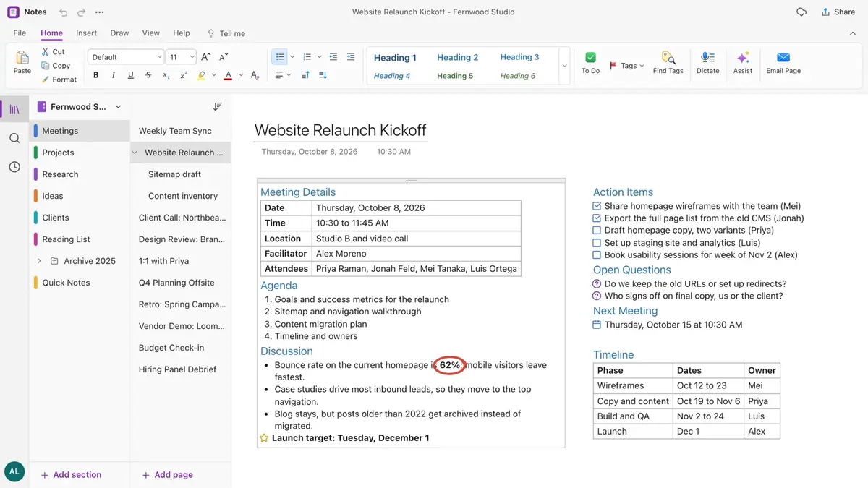Click the Format painter brush
The width and height of the screenshot is (868, 488).
click(x=59, y=80)
